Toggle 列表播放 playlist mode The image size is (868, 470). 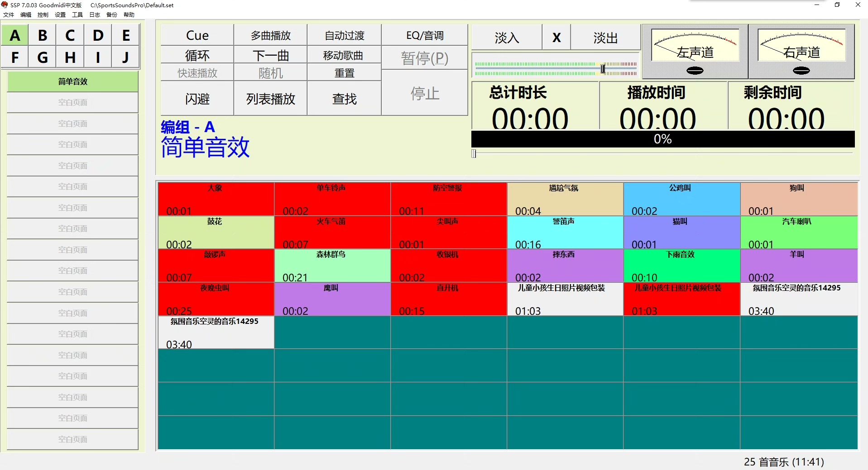click(271, 99)
